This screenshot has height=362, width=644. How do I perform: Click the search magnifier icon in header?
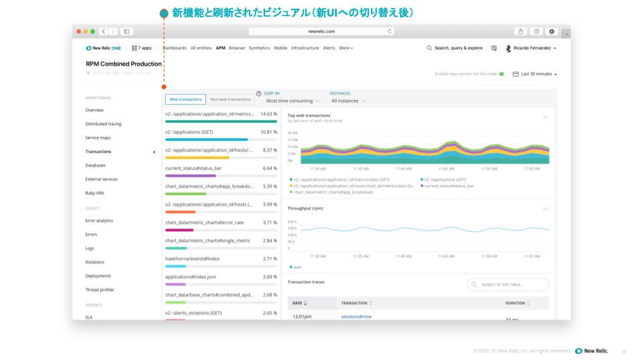click(x=429, y=48)
